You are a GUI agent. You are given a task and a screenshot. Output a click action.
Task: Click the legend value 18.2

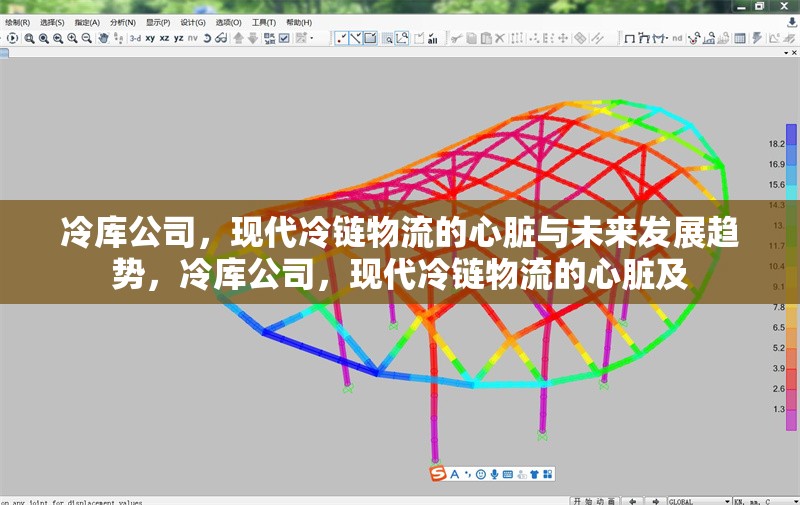777,144
